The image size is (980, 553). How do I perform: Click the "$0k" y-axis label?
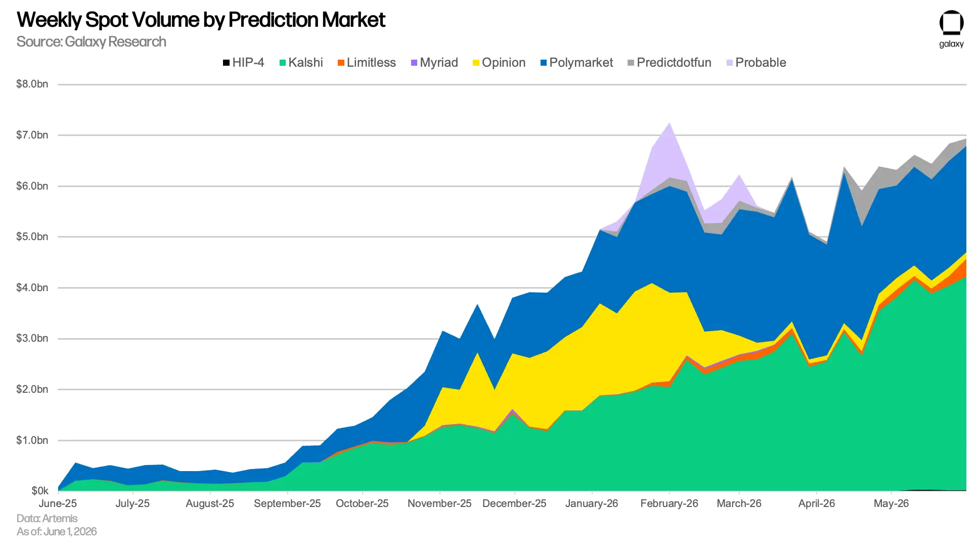pos(40,491)
